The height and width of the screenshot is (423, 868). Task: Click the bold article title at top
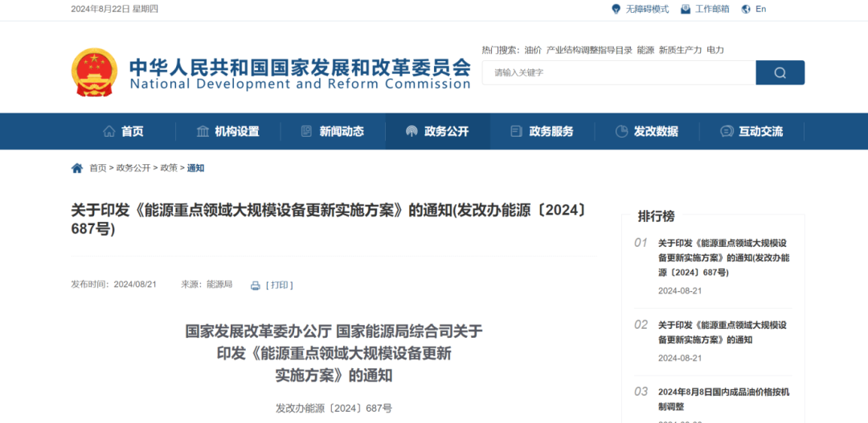click(x=328, y=220)
